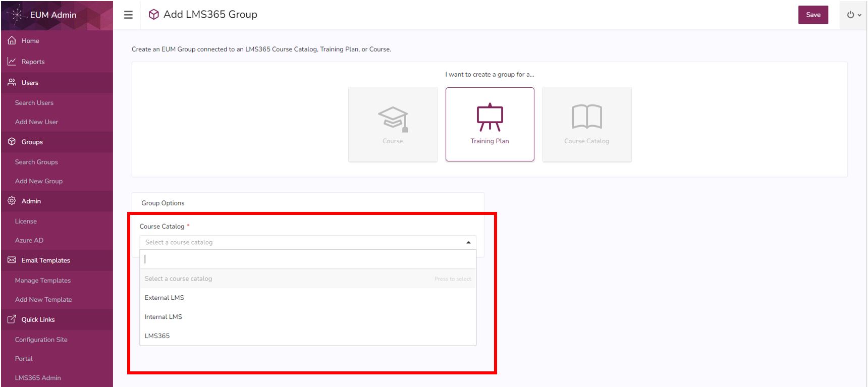Go to Add New User
The width and height of the screenshot is (868, 387).
tap(36, 122)
